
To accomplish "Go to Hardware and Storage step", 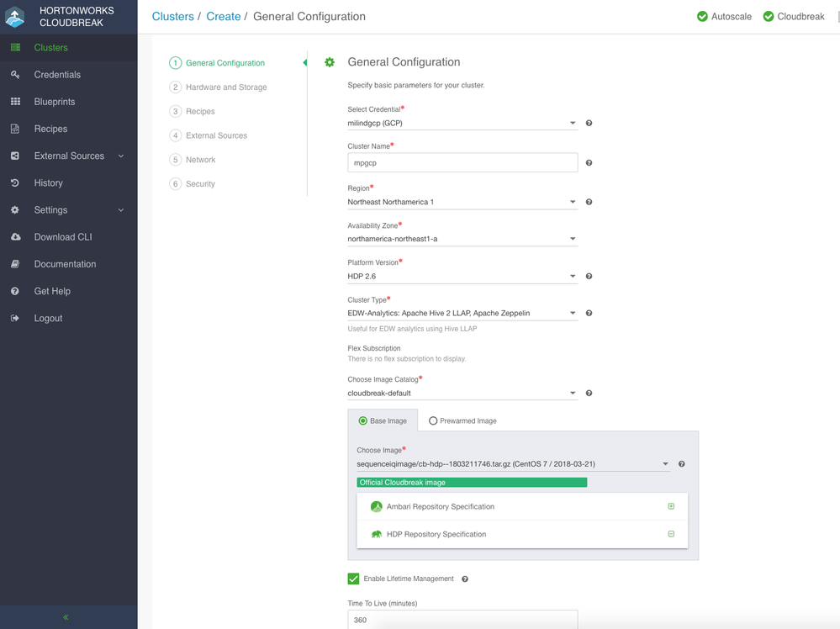I will click(x=225, y=87).
